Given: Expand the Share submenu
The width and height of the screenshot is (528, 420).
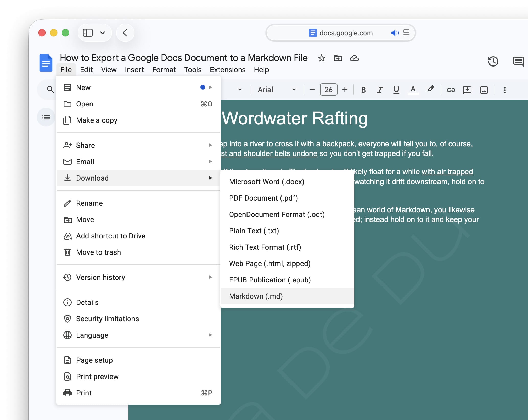Looking at the screenshot, I should pos(138,145).
